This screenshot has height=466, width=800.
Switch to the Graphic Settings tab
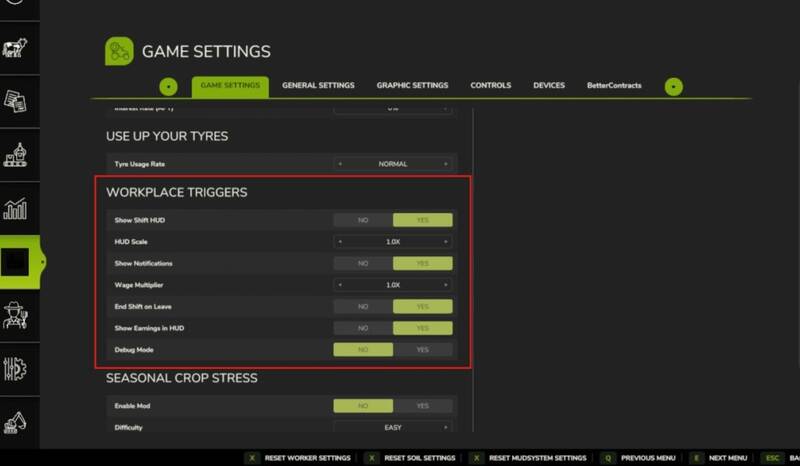click(x=412, y=86)
